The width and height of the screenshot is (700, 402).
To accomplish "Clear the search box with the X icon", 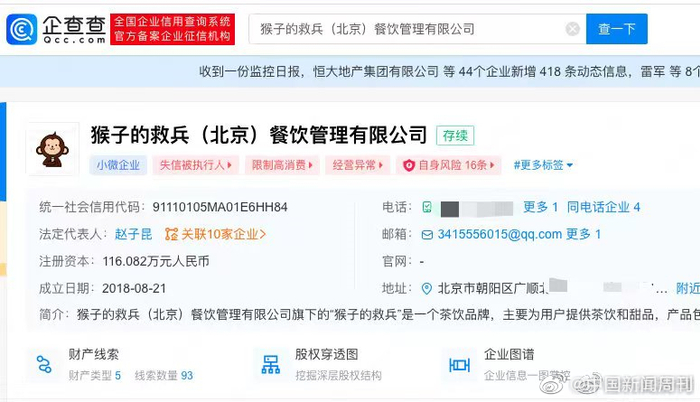I will (572, 29).
